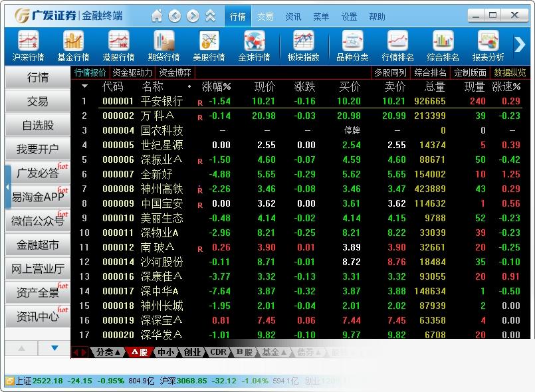Click the 易淘金APP sidebar button
Image resolution: width=535 pixels, height=392 pixels.
click(38, 197)
